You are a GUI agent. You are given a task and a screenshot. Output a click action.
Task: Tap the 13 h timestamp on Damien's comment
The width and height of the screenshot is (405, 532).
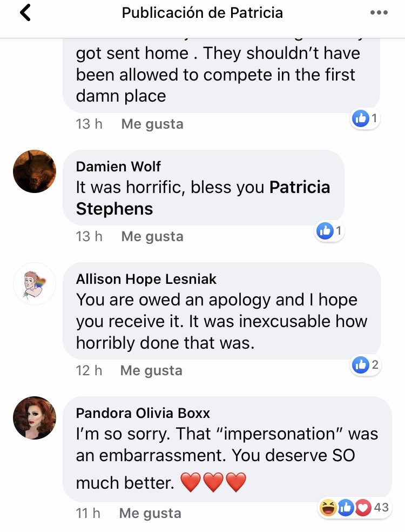[89, 236]
